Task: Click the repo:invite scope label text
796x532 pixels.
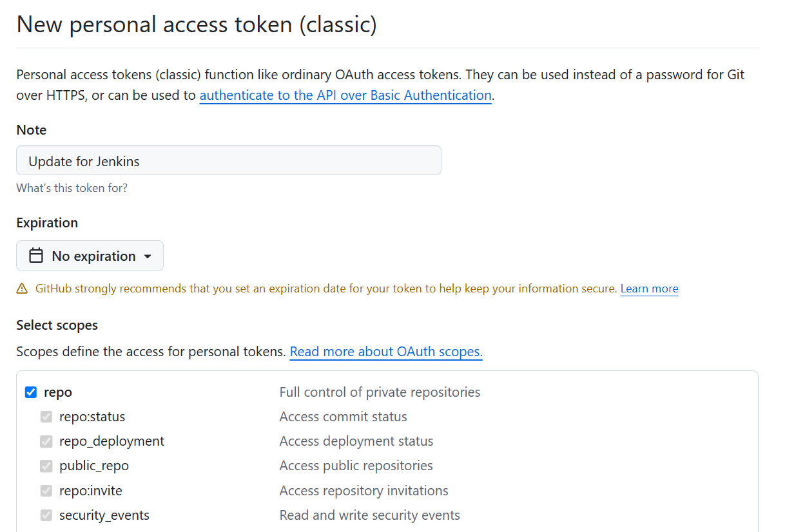Action: tap(91, 491)
